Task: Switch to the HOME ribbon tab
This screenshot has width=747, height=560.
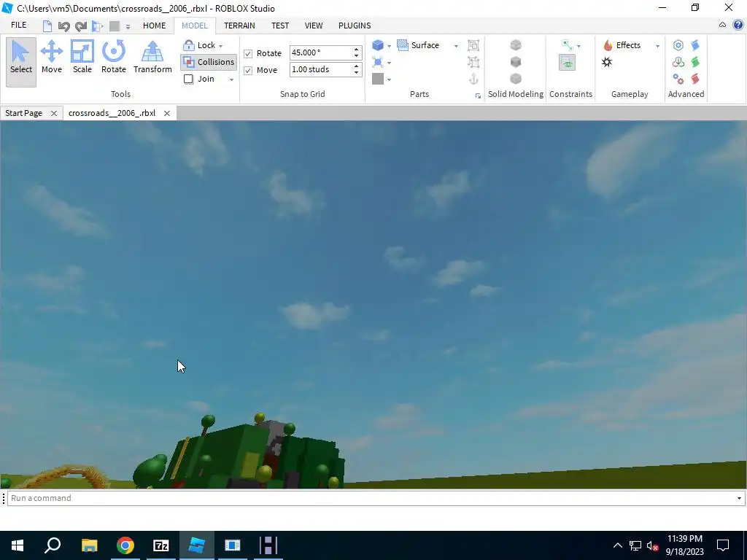Action: [x=155, y=26]
